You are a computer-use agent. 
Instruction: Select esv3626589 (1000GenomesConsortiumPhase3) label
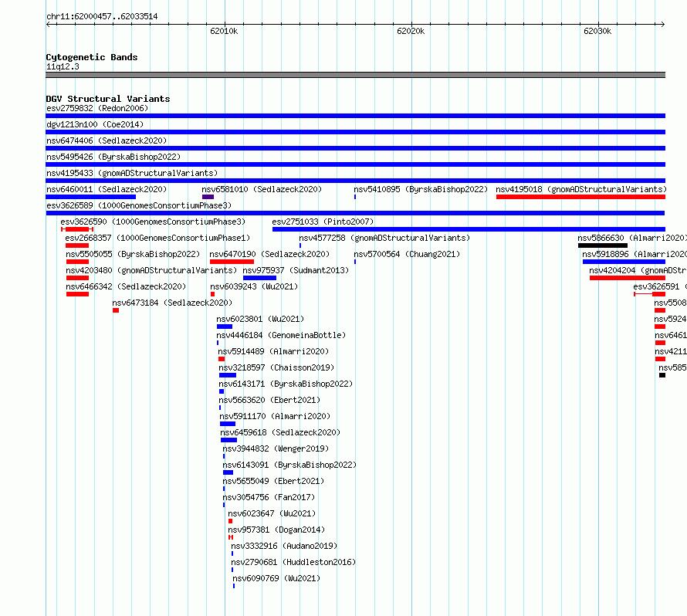coord(139,205)
